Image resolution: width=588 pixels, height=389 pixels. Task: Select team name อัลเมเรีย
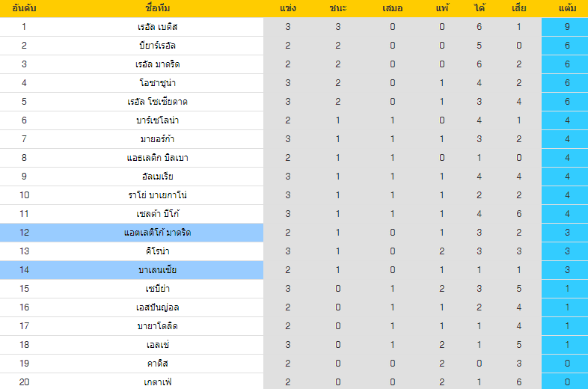158,177
